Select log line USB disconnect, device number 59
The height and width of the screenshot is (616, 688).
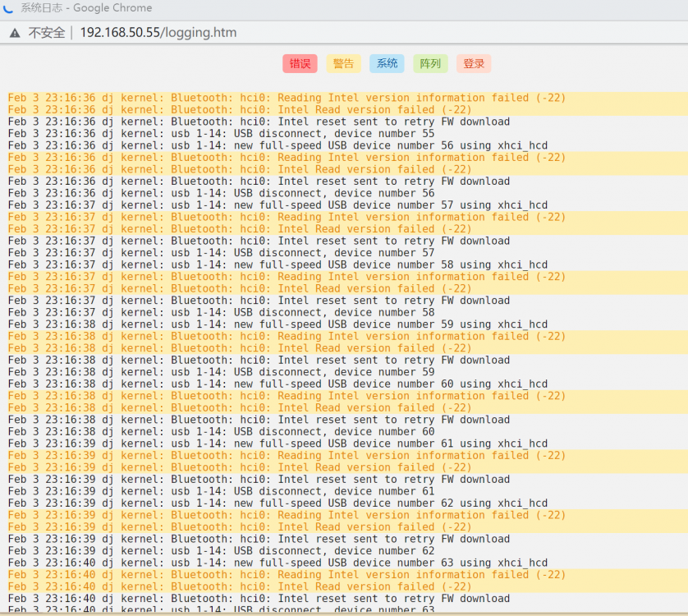(221, 372)
